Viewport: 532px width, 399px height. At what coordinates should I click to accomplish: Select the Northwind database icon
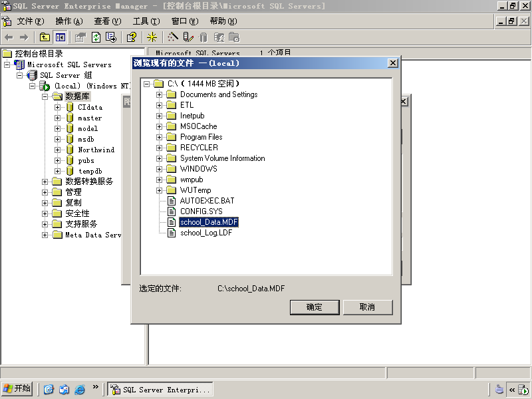click(x=70, y=150)
